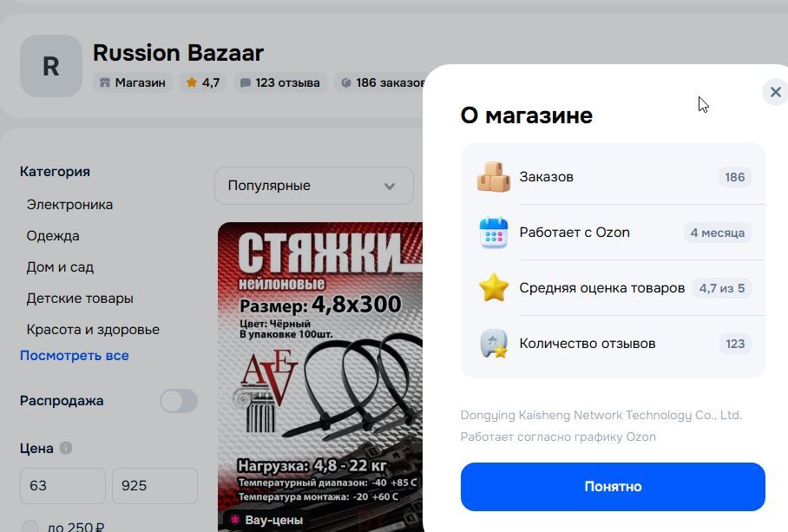
Task: Select the до 250 ₽ radio option
Action: pyautogui.click(x=30, y=527)
